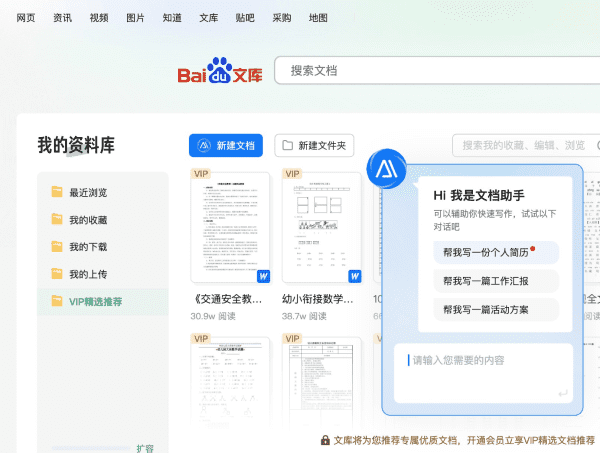This screenshot has height=453, width=600.
Task: Click the Baidu Wenku logo
Action: tap(220, 70)
